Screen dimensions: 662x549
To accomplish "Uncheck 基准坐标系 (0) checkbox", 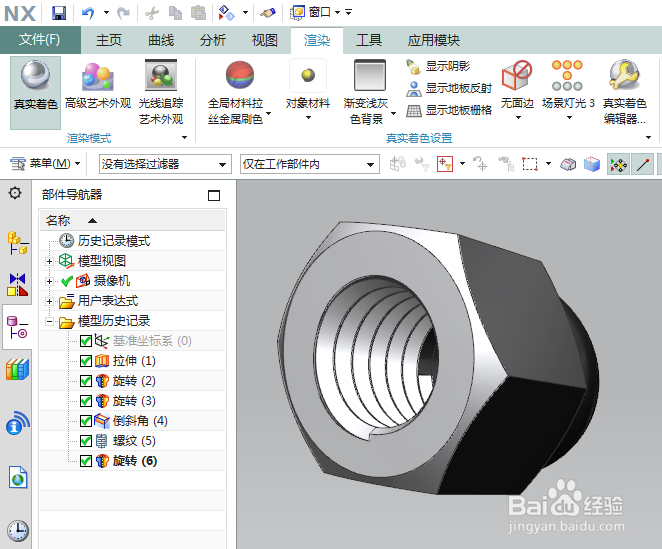I will coord(86,341).
